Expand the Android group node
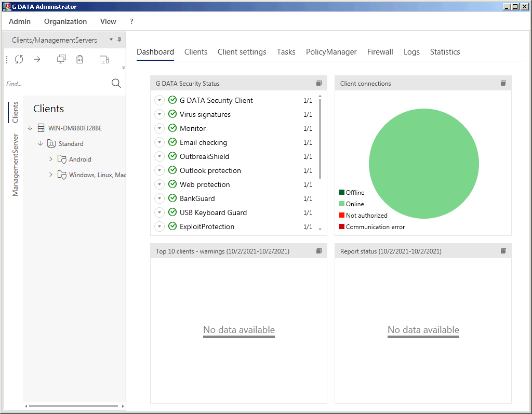532x414 pixels. 51,159
